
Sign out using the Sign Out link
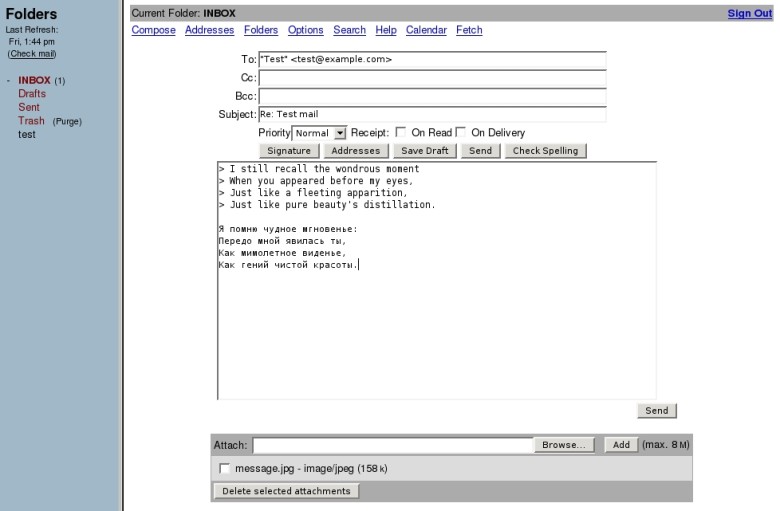(x=750, y=13)
